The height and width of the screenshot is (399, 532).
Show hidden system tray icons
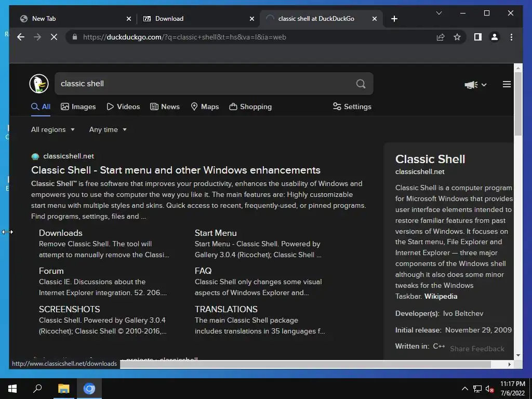tap(465, 389)
